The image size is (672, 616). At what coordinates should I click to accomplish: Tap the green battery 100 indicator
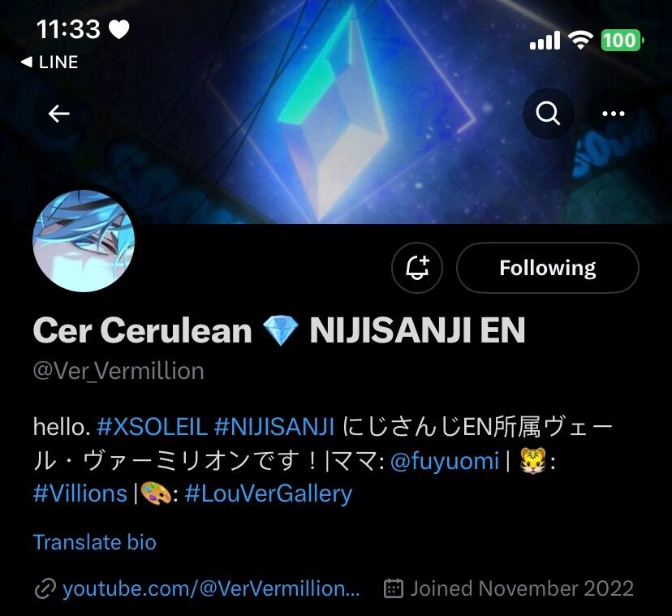(x=622, y=41)
